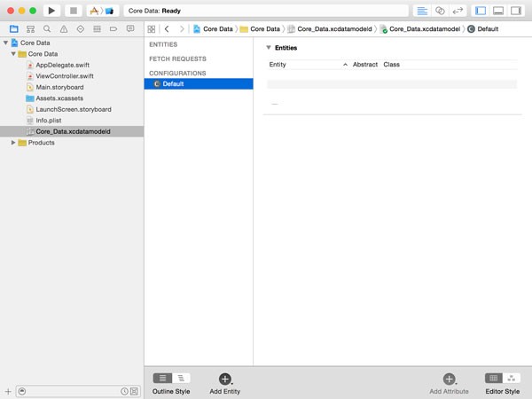Image resolution: width=532 pixels, height=399 pixels.
Task: Open Assets.xcassets
Action: [x=72, y=98]
